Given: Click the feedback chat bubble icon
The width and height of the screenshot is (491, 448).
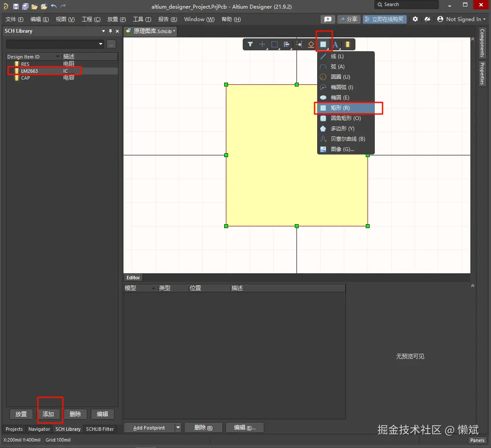Looking at the screenshot, I should pyautogui.click(x=328, y=19).
